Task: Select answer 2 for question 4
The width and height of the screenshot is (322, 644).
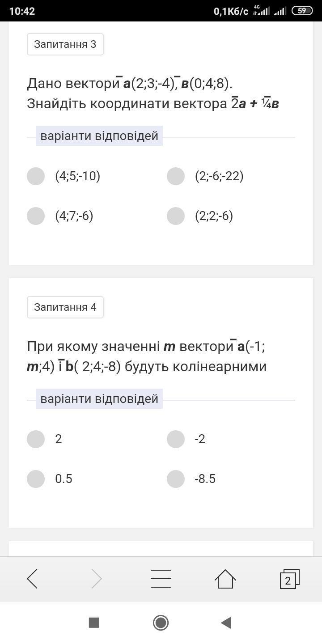Action: point(36,439)
